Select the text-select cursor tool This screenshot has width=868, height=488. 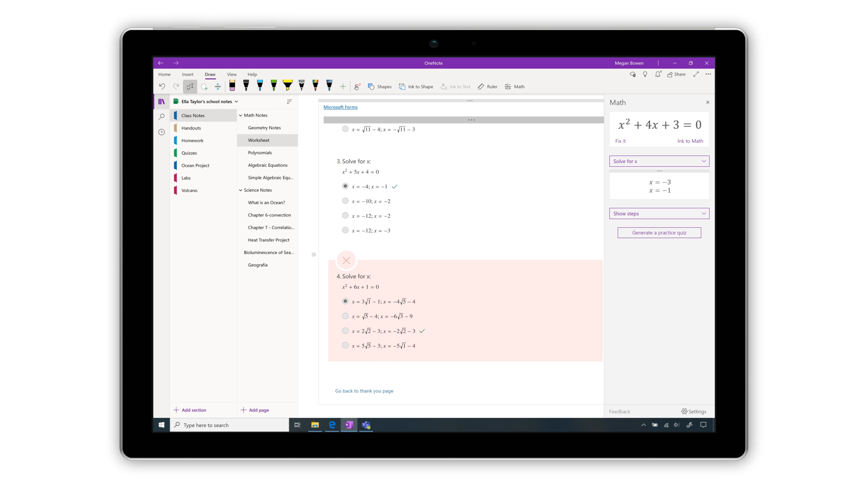(x=190, y=86)
